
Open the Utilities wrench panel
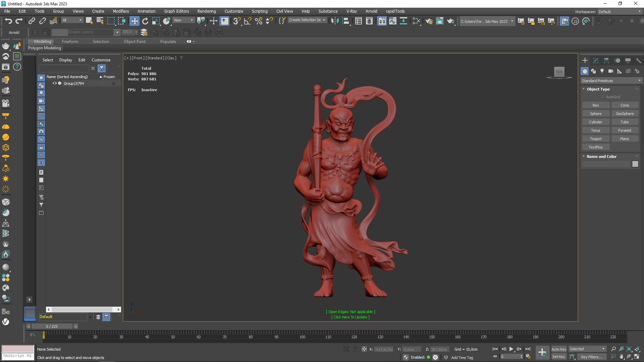(x=638, y=61)
